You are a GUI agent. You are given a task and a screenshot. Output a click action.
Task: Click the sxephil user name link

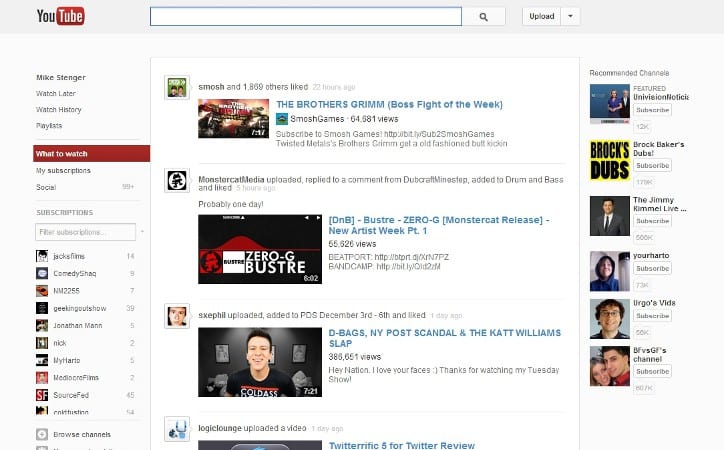tap(212, 315)
